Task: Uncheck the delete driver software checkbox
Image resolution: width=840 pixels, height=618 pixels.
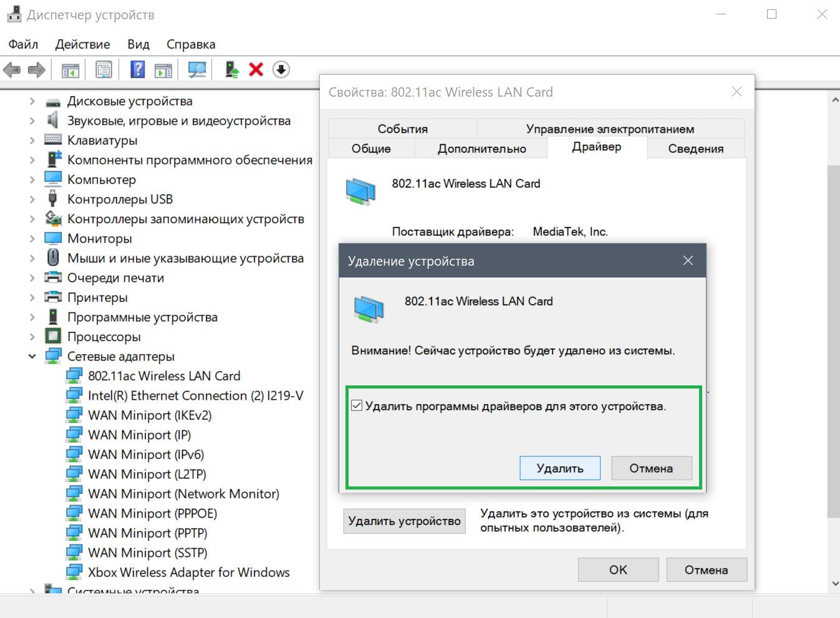Action: coord(357,406)
